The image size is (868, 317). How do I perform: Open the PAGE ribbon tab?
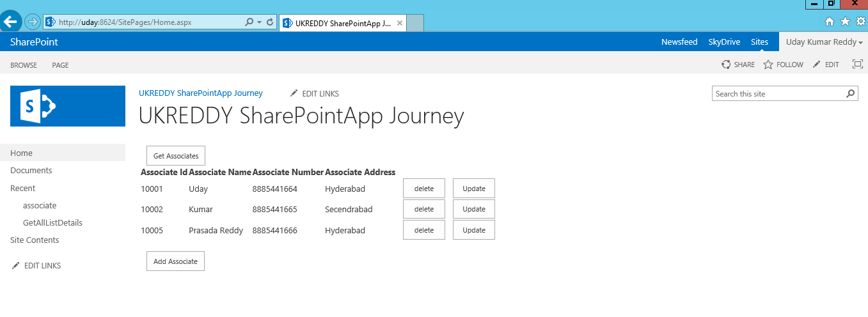click(x=60, y=65)
